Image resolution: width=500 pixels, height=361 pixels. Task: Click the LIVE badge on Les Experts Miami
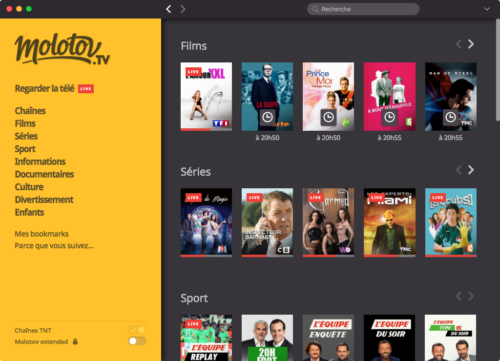pos(377,198)
